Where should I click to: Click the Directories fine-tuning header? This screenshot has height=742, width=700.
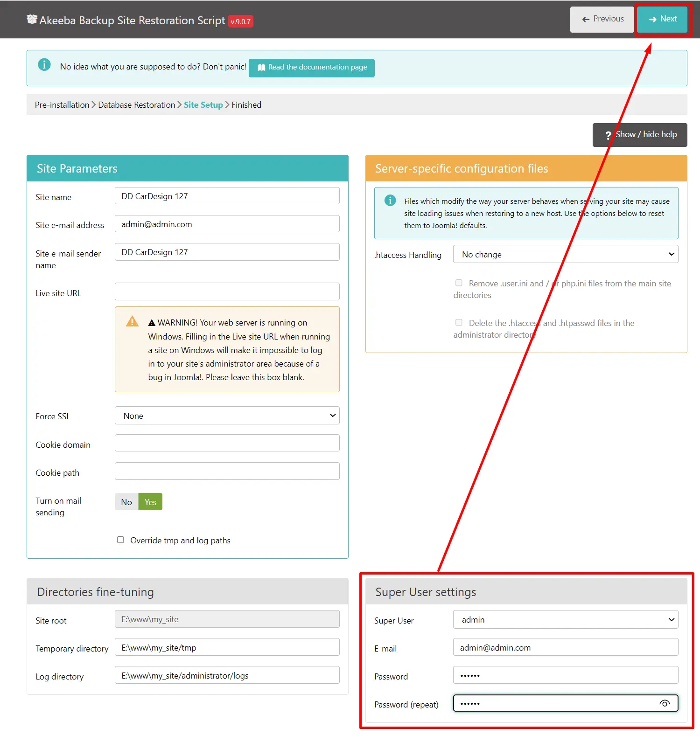188,592
